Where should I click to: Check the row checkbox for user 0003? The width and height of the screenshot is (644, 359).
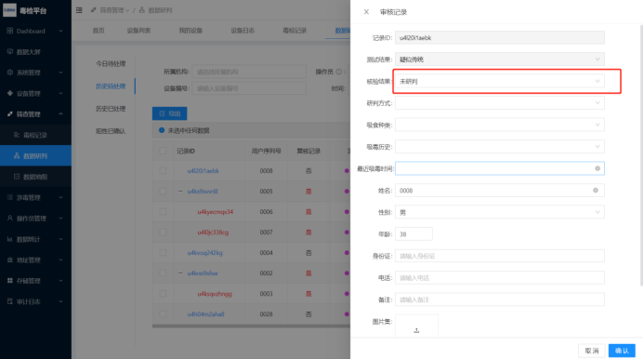pyautogui.click(x=163, y=294)
